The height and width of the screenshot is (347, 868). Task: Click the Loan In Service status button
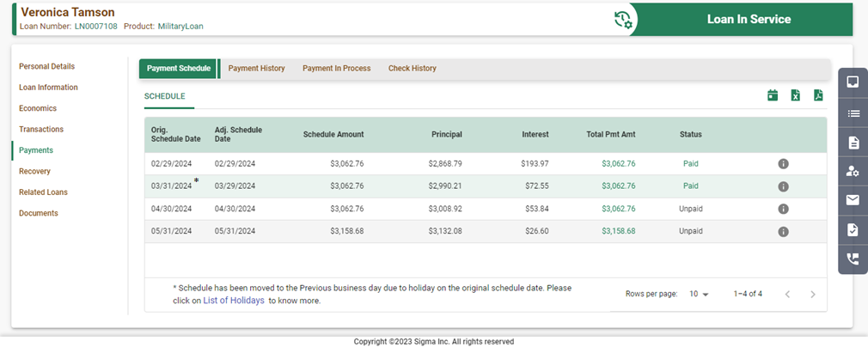[x=749, y=20]
